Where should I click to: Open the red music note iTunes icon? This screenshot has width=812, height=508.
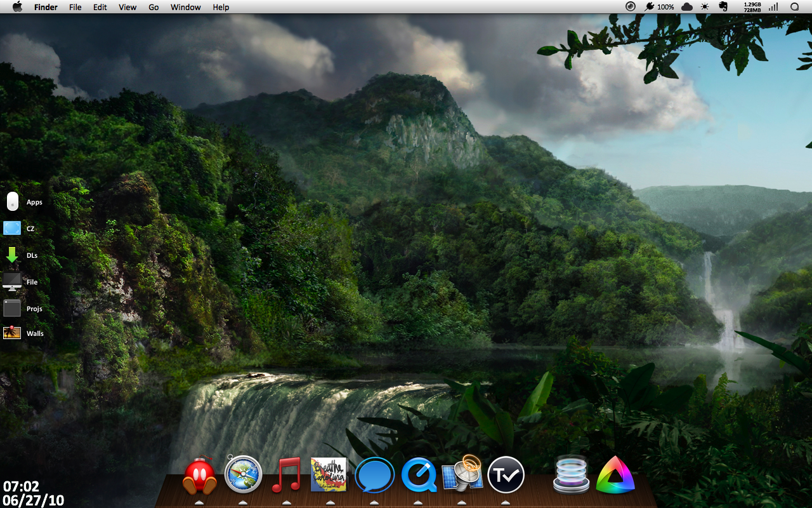286,475
